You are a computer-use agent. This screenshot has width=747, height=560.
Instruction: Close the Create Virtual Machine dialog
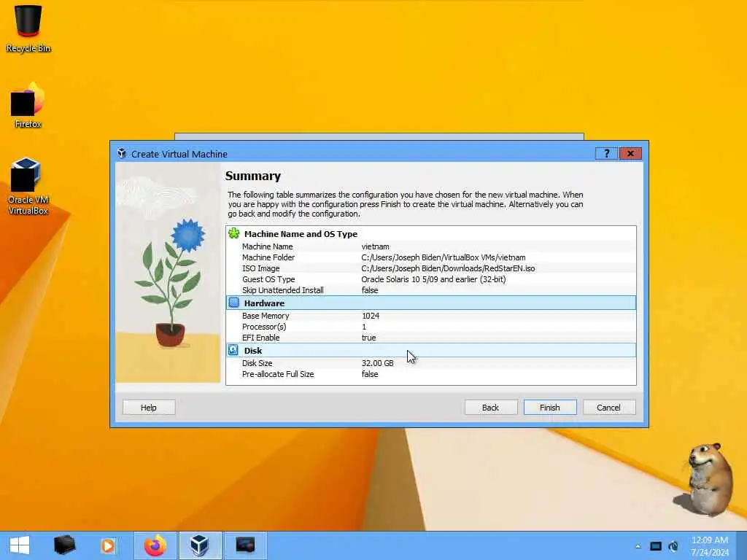pos(631,153)
